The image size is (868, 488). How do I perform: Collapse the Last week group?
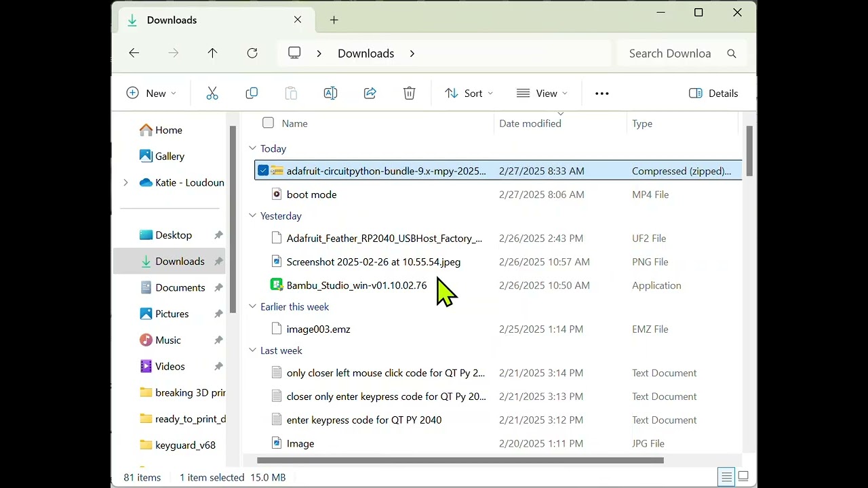[x=252, y=350]
